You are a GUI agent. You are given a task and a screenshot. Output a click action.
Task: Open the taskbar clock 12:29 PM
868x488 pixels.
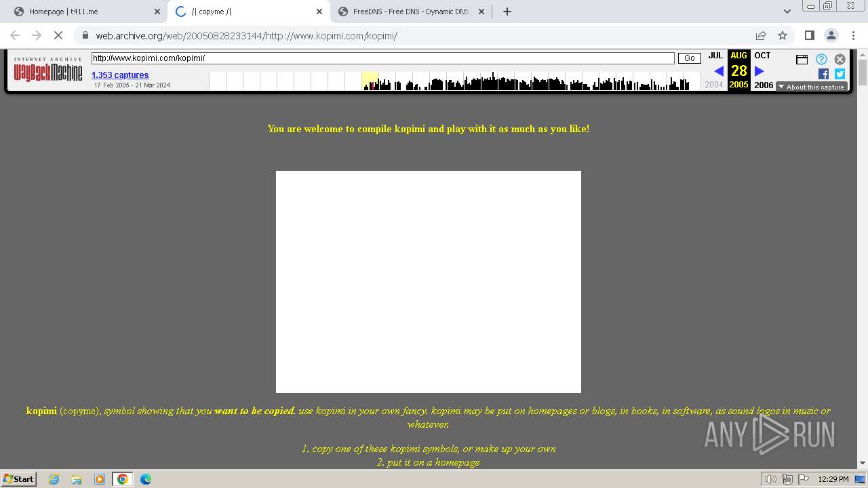(833, 479)
